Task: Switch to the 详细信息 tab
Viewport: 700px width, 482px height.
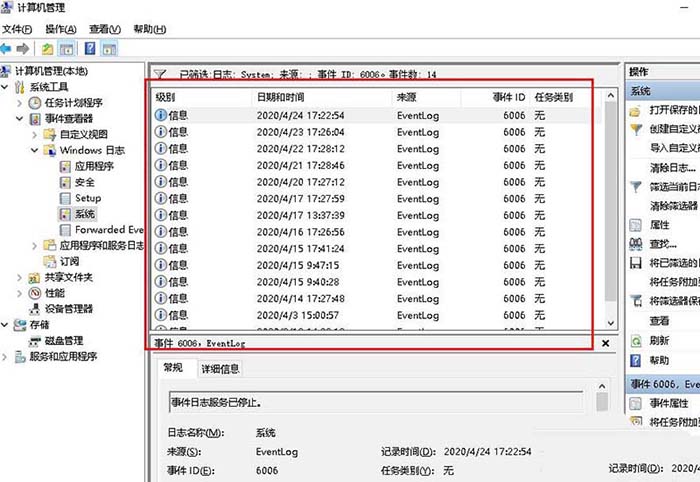Action: point(220,369)
